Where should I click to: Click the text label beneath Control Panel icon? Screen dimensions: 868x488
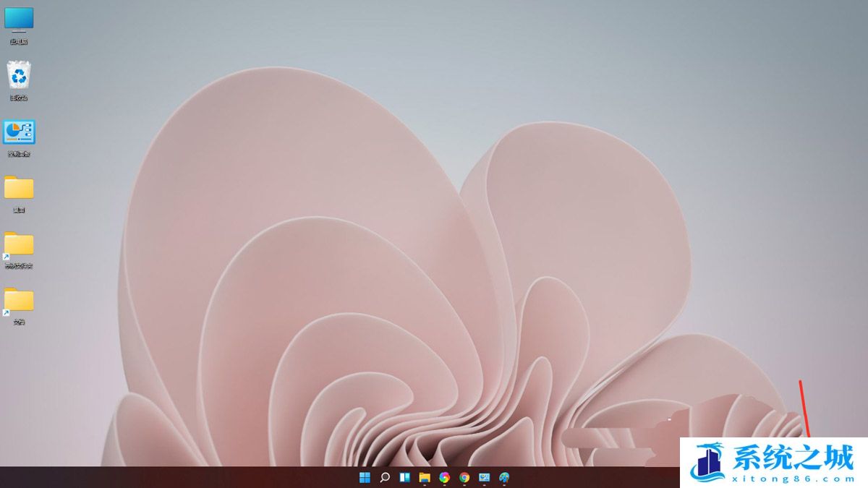(x=19, y=154)
